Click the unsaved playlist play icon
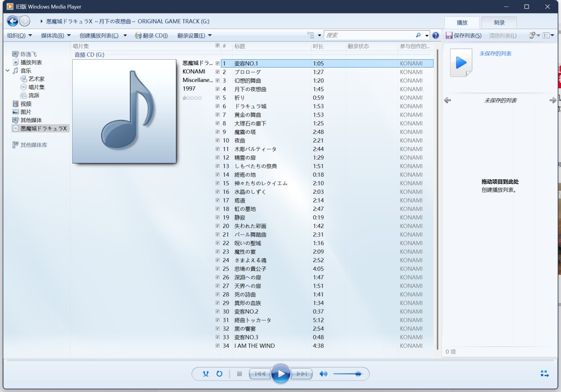The height and width of the screenshot is (392, 561). [461, 63]
